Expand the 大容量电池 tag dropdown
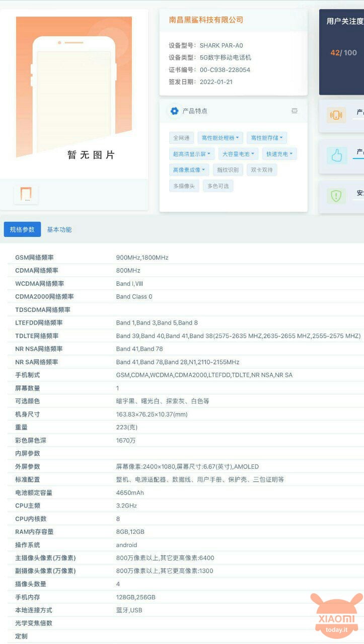 tap(239, 154)
